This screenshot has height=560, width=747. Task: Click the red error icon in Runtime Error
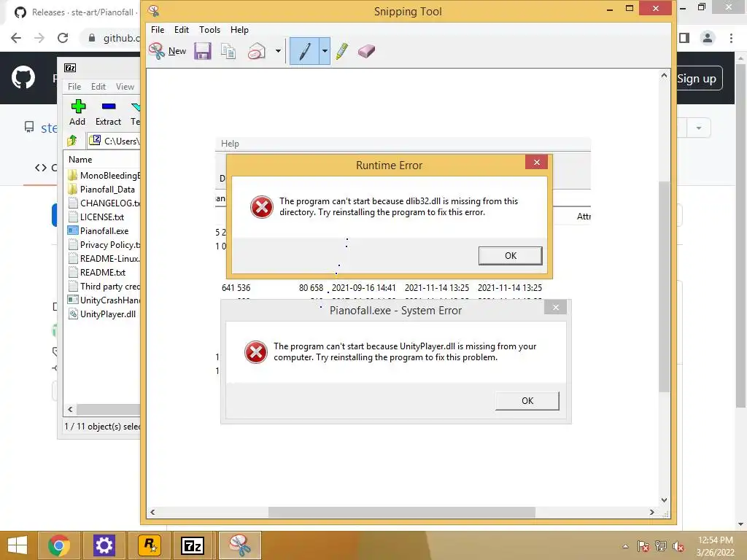pyautogui.click(x=262, y=206)
